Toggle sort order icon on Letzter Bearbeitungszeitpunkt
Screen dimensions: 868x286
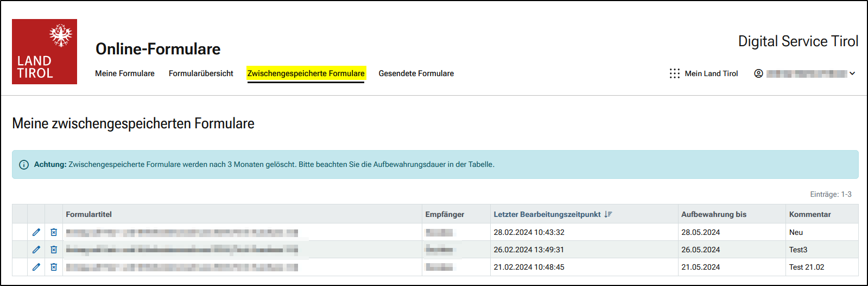pos(608,214)
